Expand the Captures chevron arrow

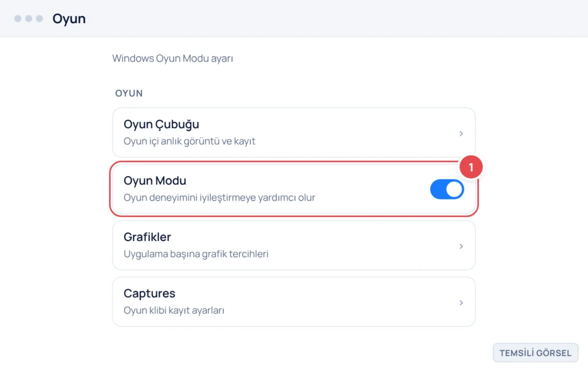pyautogui.click(x=461, y=302)
